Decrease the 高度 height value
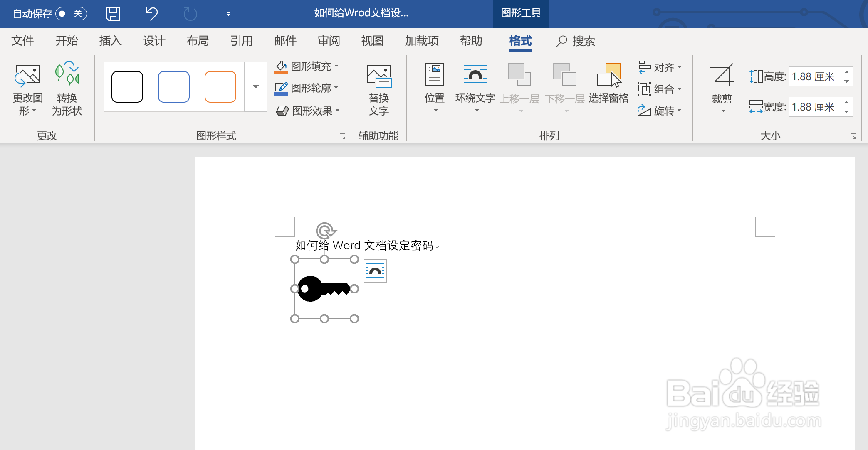This screenshot has height=450, width=868. [846, 81]
